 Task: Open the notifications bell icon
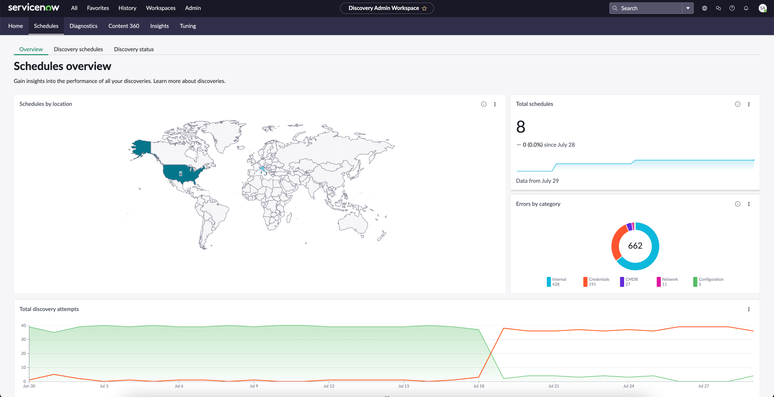click(746, 8)
